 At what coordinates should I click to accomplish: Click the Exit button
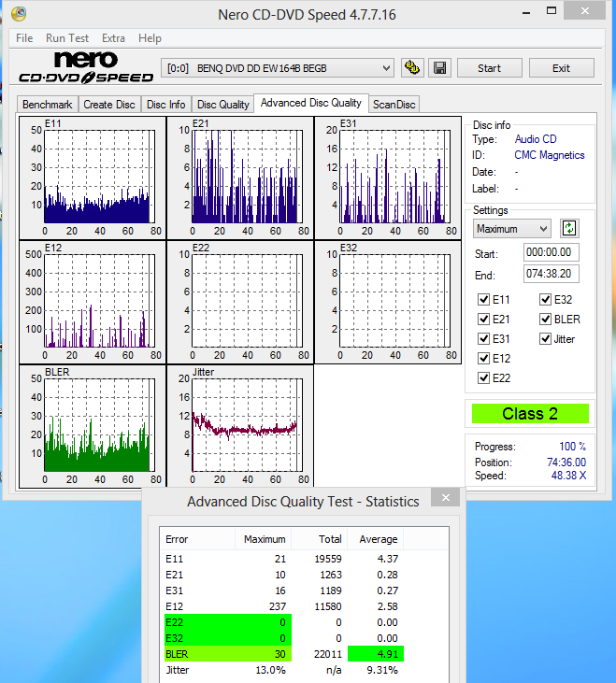pyautogui.click(x=561, y=68)
